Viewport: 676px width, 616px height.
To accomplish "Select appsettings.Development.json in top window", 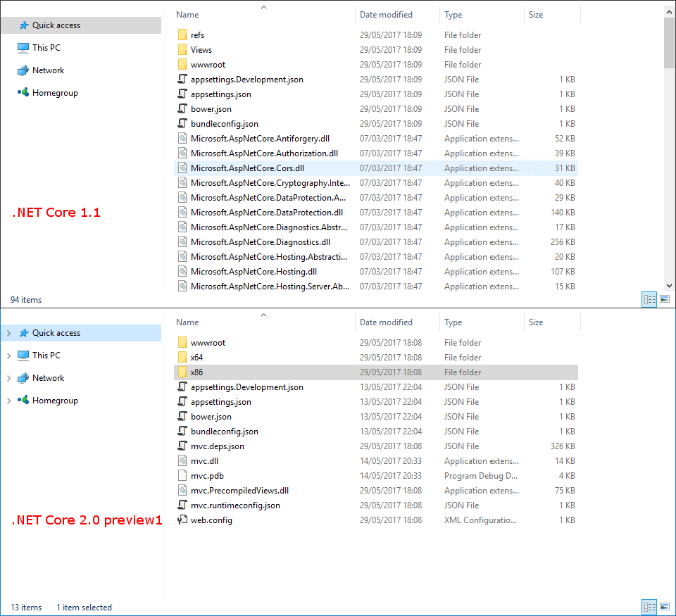I will tap(247, 80).
